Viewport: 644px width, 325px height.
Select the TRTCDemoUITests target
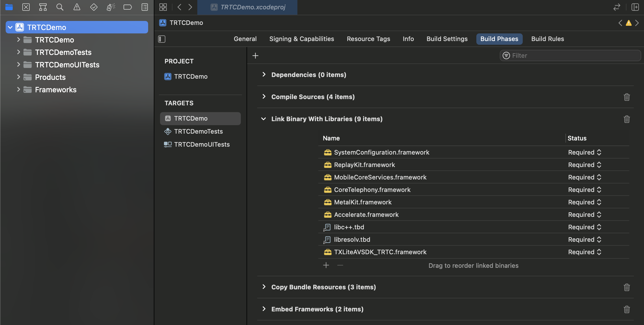(202, 144)
